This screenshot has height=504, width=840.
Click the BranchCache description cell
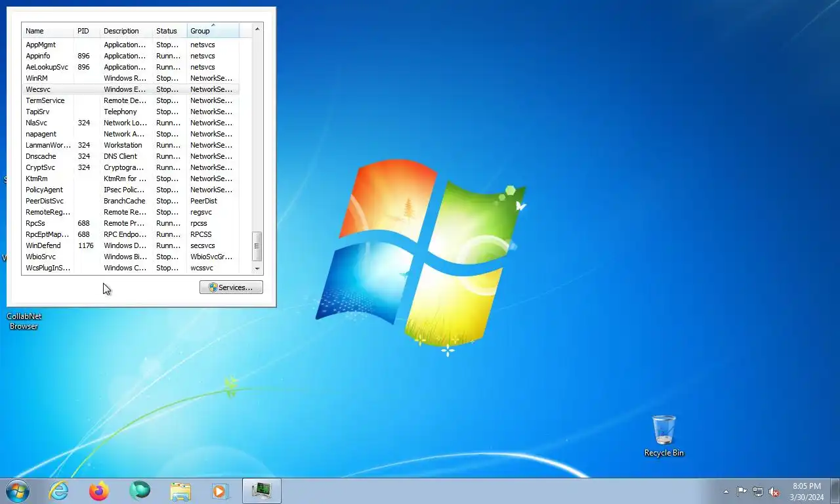[125, 201]
